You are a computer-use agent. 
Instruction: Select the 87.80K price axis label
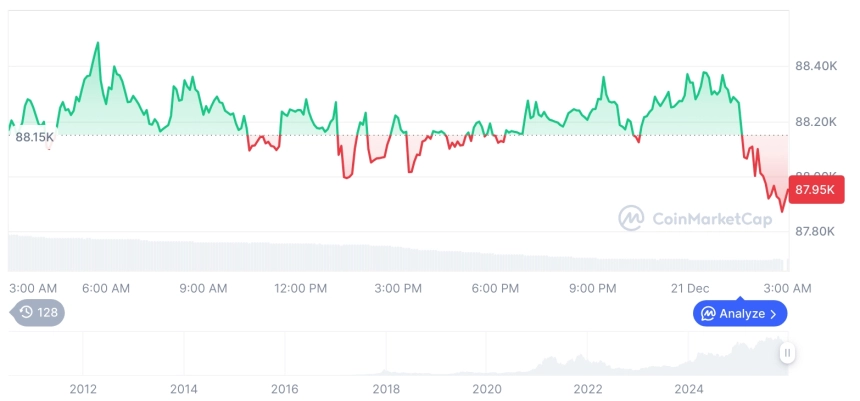coord(816,231)
